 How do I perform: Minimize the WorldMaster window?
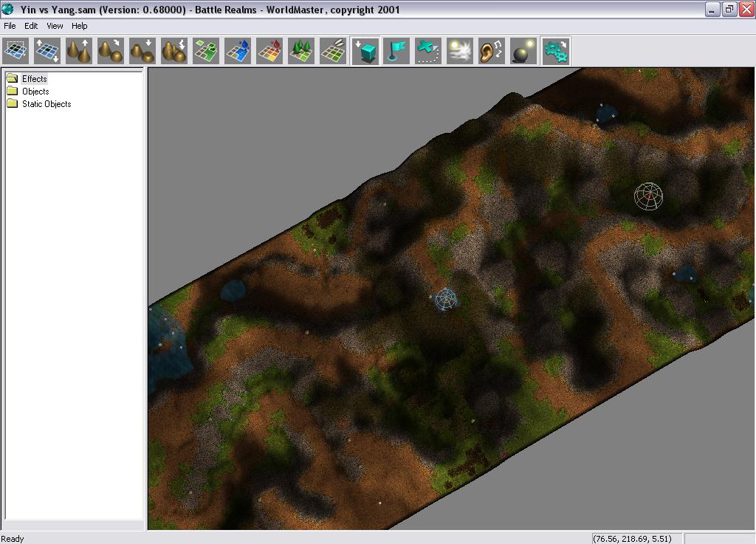point(712,9)
